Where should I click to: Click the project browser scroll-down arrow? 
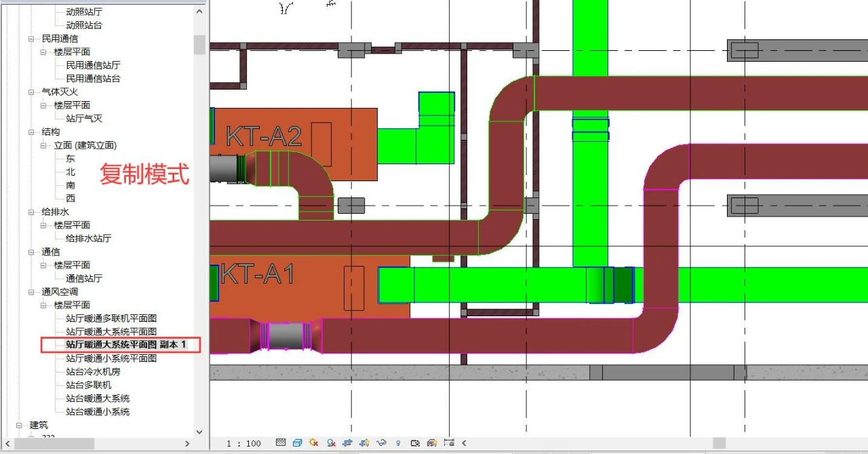pos(199,431)
